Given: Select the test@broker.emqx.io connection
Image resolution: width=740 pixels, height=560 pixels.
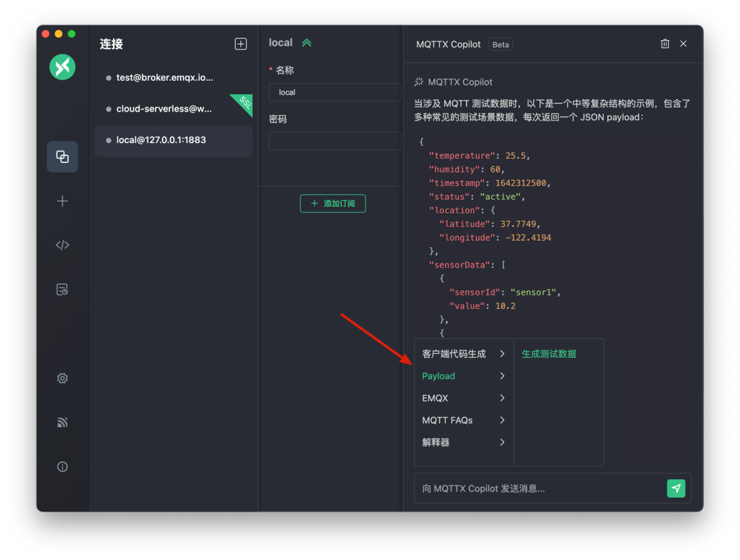Looking at the screenshot, I should coord(173,78).
